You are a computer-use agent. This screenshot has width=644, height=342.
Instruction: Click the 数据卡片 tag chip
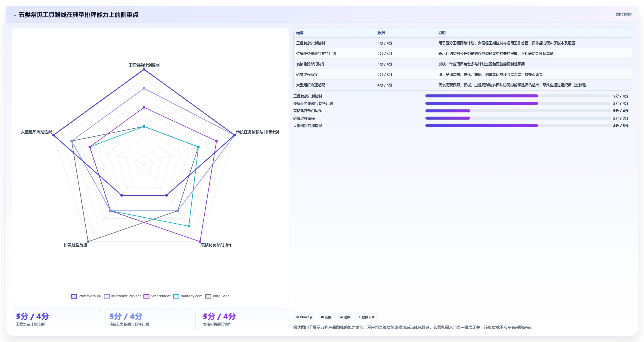pos(366,317)
